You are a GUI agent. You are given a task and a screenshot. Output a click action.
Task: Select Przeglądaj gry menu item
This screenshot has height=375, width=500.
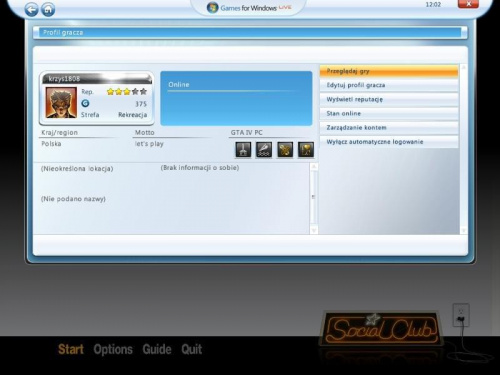pos(389,71)
